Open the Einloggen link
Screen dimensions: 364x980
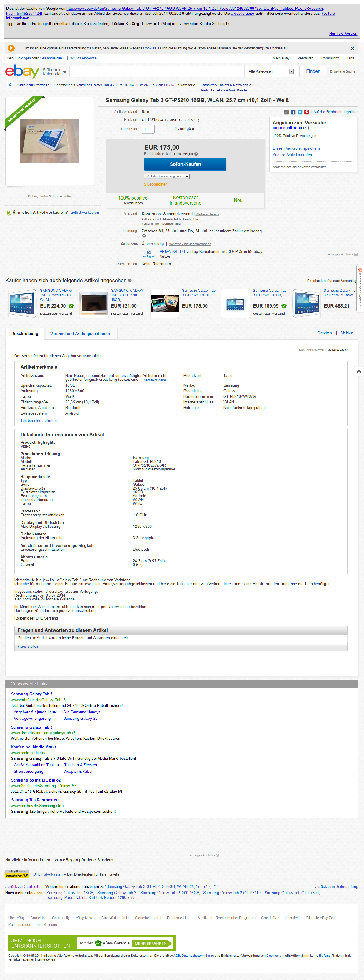point(23,58)
